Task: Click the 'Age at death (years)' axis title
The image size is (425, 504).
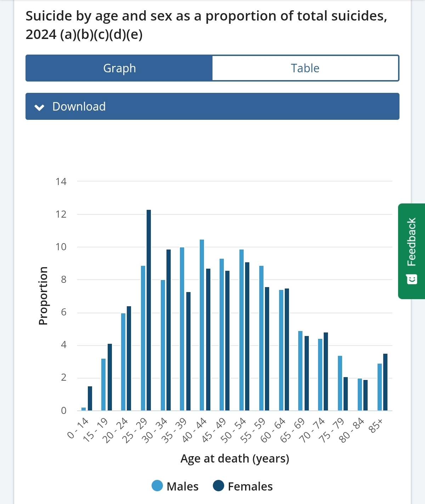Action: (235, 458)
